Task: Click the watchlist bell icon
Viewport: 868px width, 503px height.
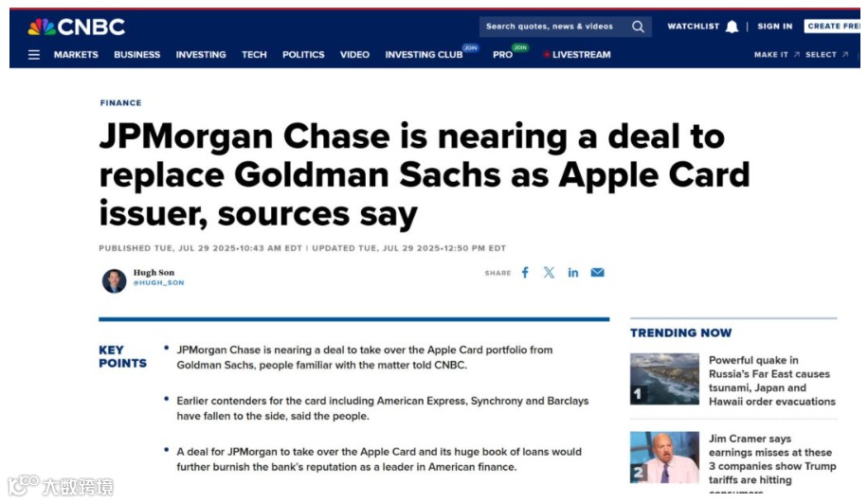Action: tap(732, 27)
